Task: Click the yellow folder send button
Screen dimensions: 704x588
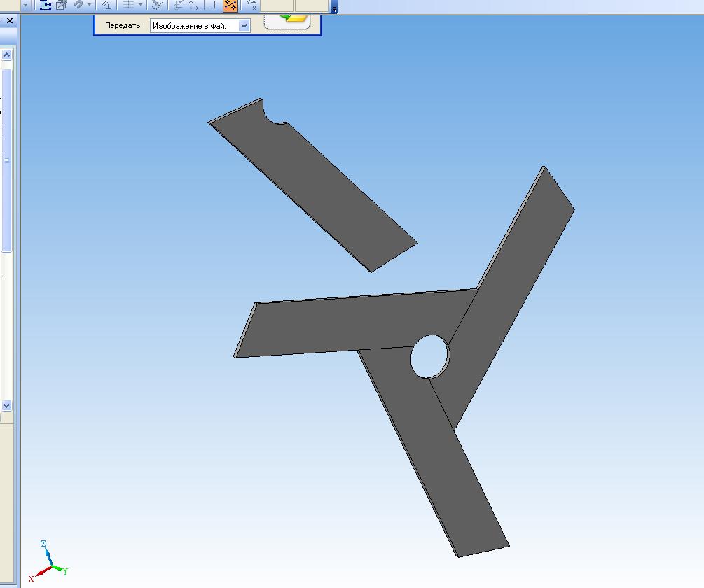Action: click(287, 22)
